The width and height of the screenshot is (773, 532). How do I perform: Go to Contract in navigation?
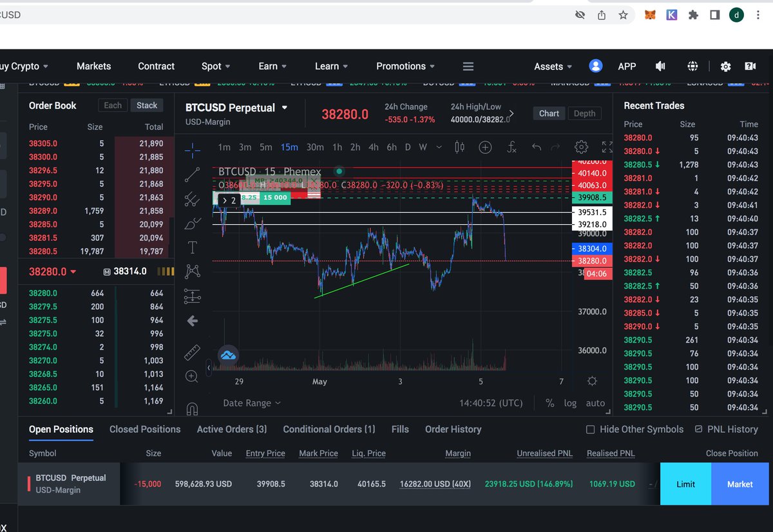coord(156,66)
